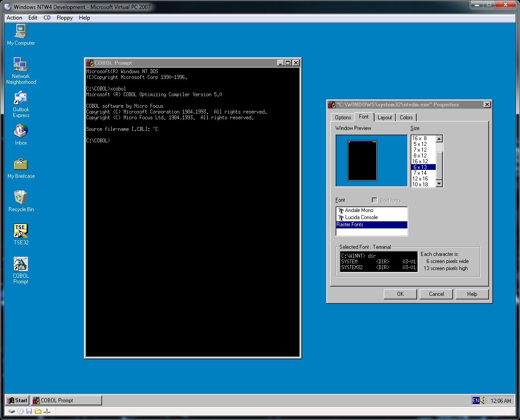
Task: Switch to the Layout tab
Action: (x=385, y=117)
